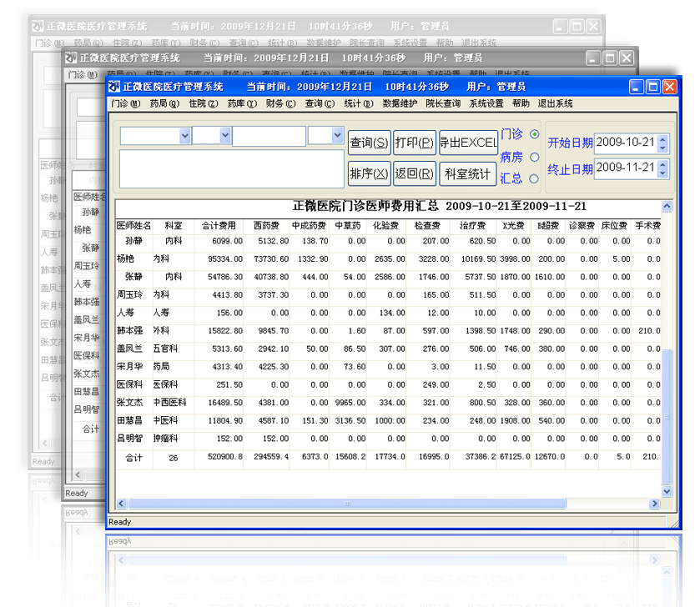This screenshot has height=607, width=700.
Task: Click the rearmost window's title bar icon
Action: (x=38, y=26)
